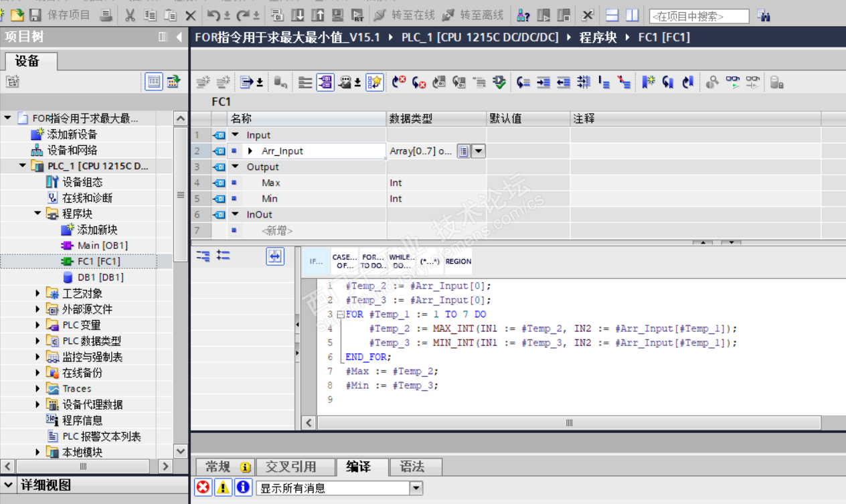The height and width of the screenshot is (504, 846).
Task: Click the Copy icon in top toolbar
Action: click(x=151, y=15)
